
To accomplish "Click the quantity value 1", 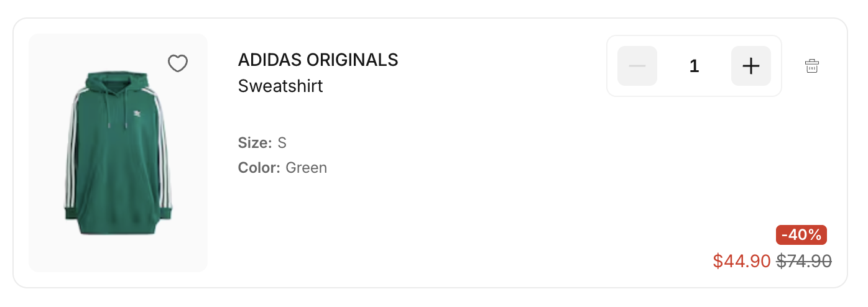I will [695, 66].
